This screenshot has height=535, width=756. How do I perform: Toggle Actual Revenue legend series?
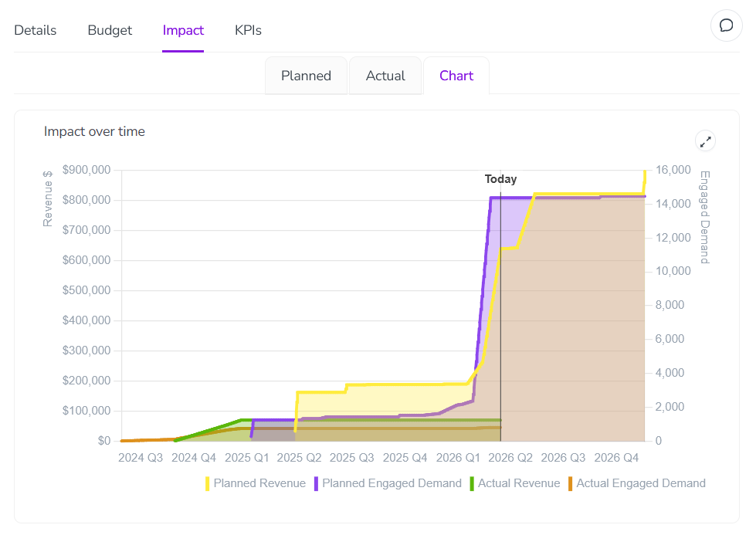(515, 483)
